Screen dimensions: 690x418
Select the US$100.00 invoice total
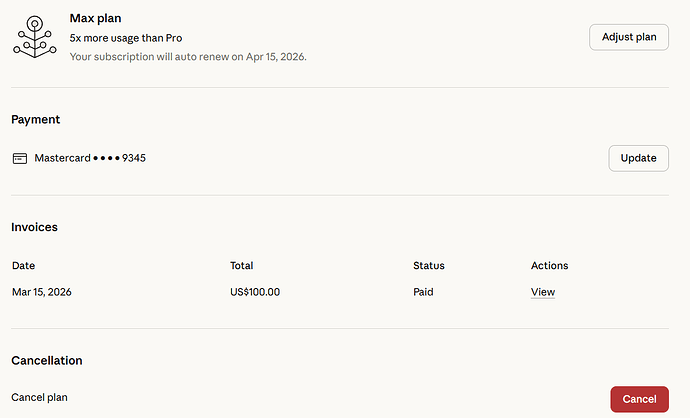click(x=255, y=292)
